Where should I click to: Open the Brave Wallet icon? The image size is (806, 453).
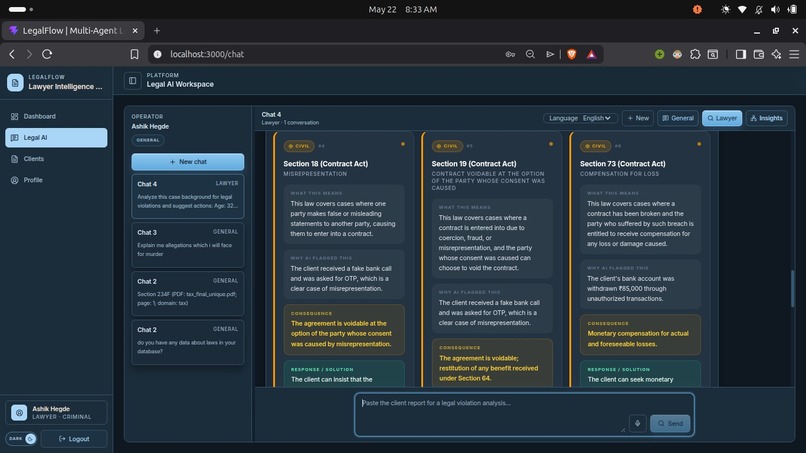point(759,54)
